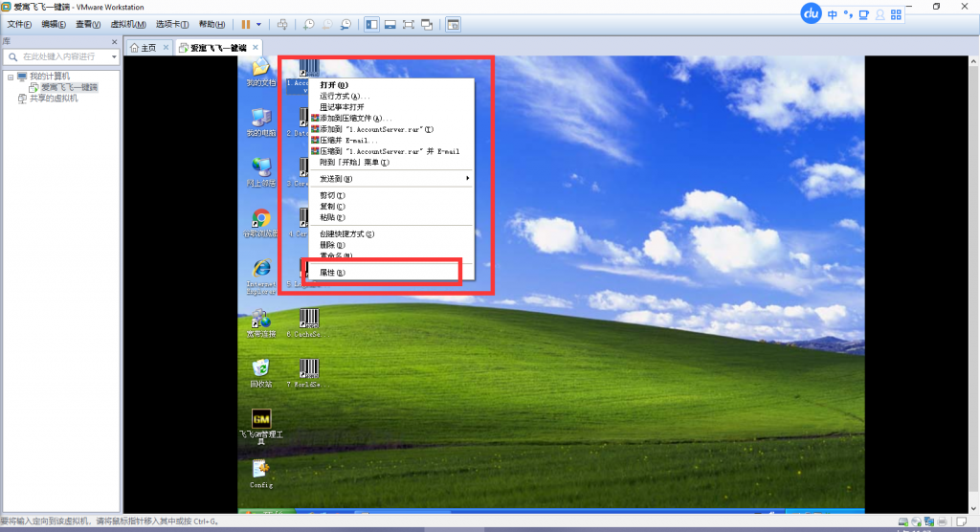This screenshot has height=532, width=980.
Task: Collapse the 我的计算机 tree node
Action: pyautogui.click(x=11, y=77)
